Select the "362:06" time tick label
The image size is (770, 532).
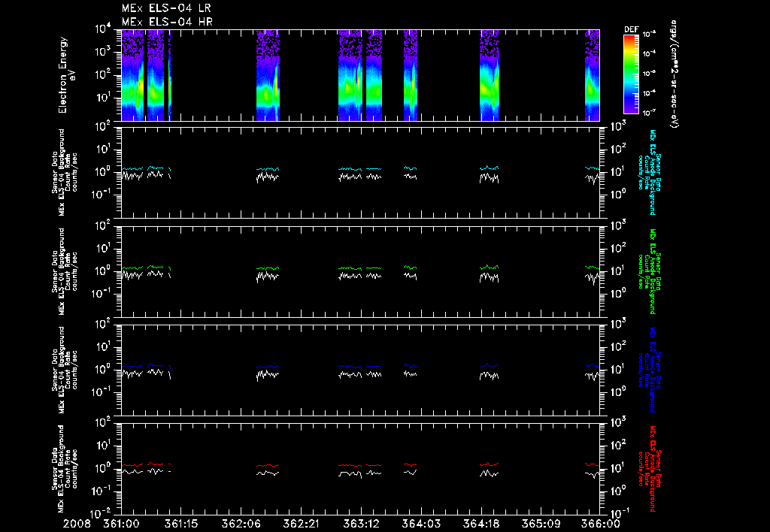pos(241,524)
